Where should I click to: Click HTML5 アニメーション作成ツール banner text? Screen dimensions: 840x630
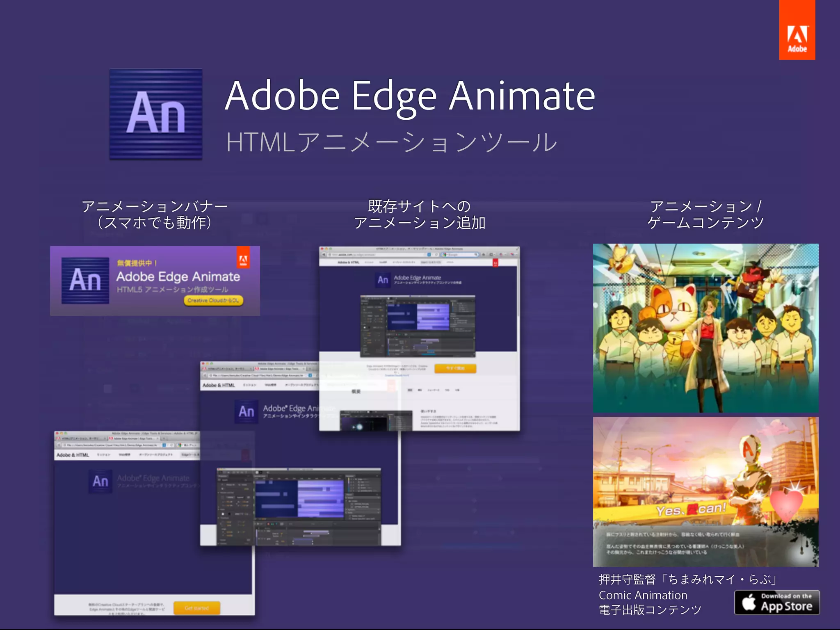172,290
